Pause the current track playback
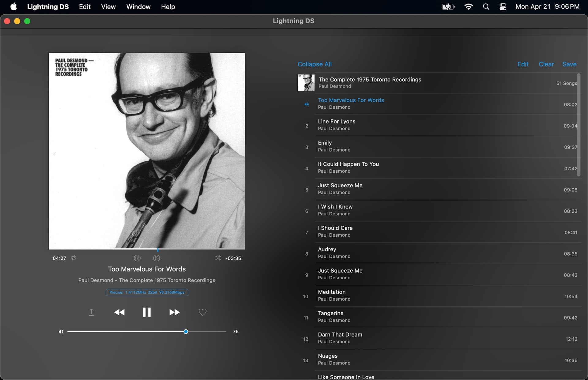Screen dimensions: 588x380 (x=147, y=312)
